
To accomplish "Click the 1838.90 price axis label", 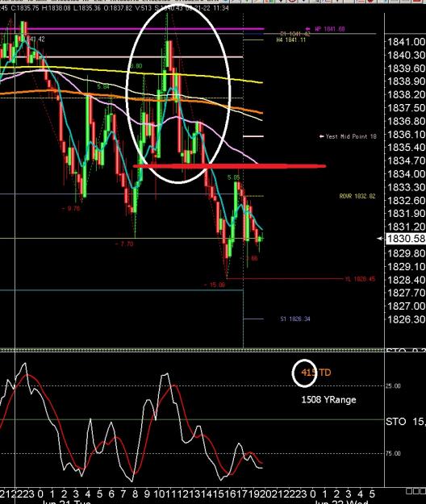I will point(407,81).
